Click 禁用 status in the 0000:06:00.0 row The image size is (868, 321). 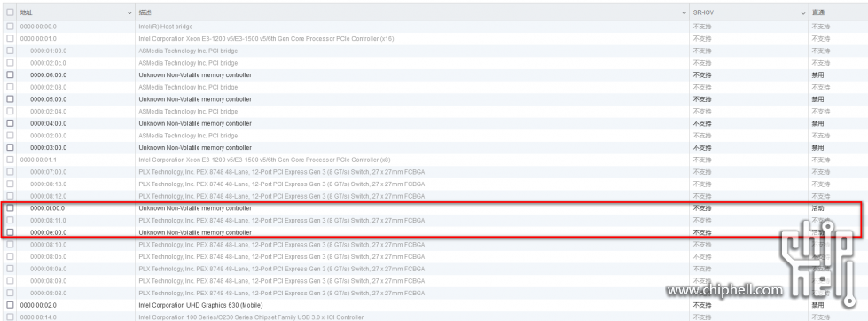click(x=817, y=74)
